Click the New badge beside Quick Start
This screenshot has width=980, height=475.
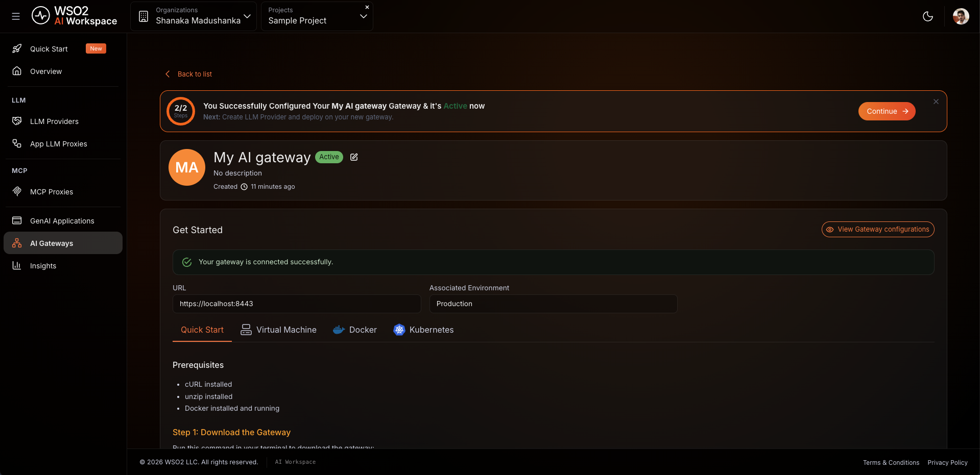coord(96,48)
